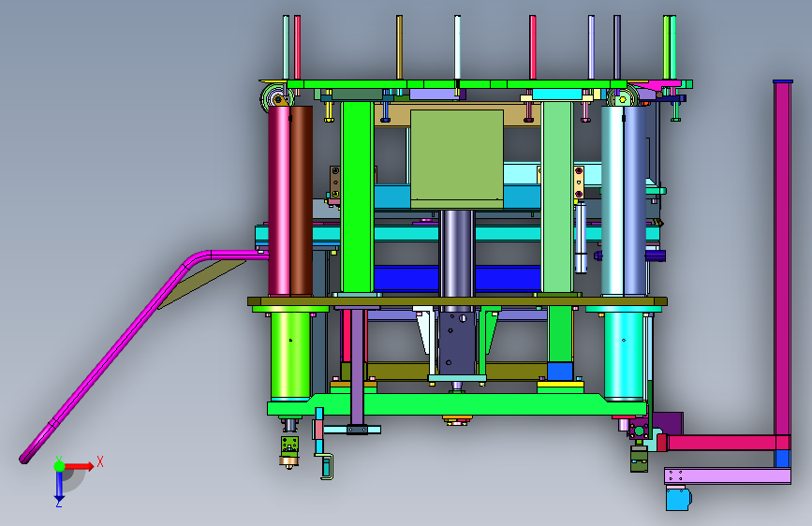The width and height of the screenshot is (812, 526).
Task: Select the brown cylinder at upper left of frame
Action: click(x=302, y=200)
